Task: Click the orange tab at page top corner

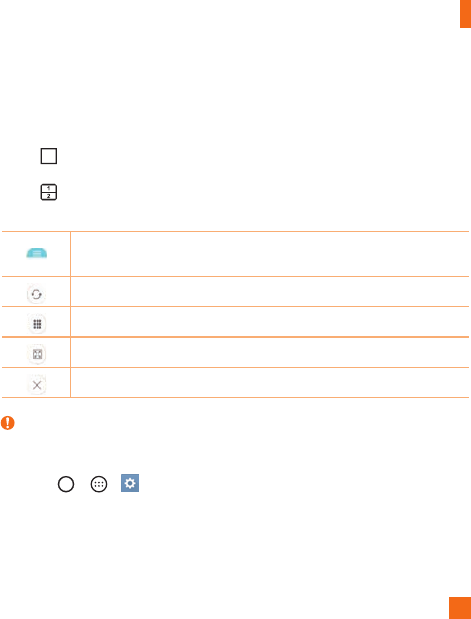Action: tap(465, 14)
